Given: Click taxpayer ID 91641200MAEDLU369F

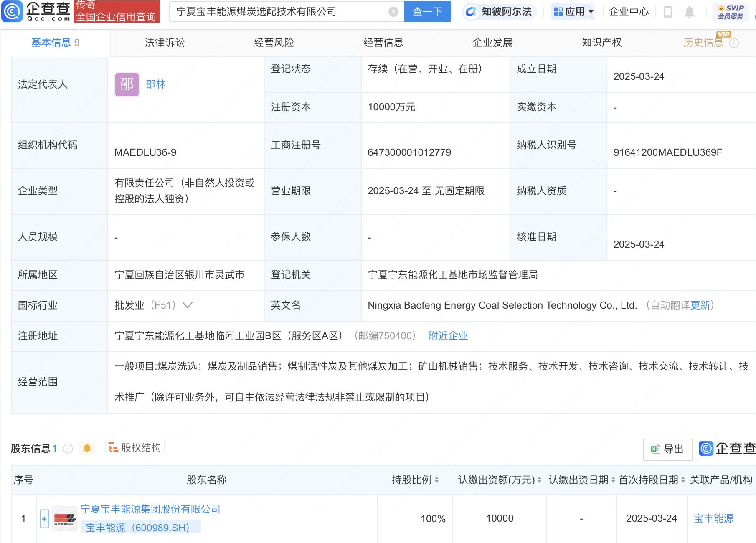Looking at the screenshot, I should (667, 152).
